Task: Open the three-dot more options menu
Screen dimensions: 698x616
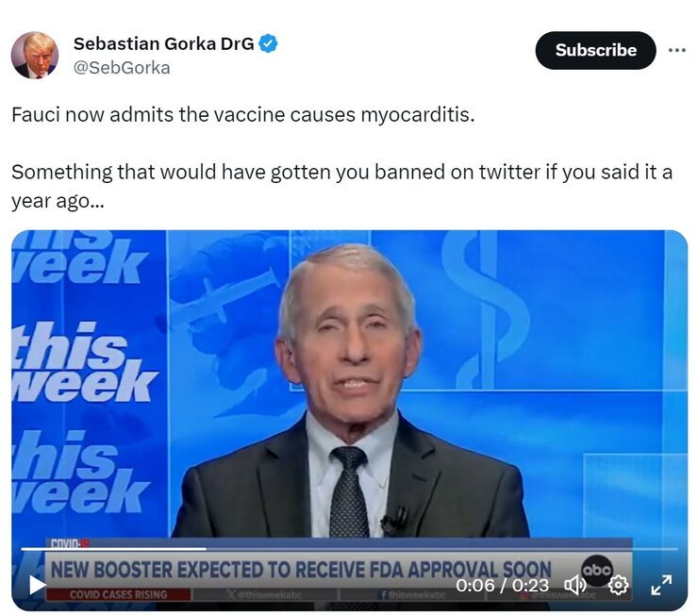Action: (x=676, y=50)
